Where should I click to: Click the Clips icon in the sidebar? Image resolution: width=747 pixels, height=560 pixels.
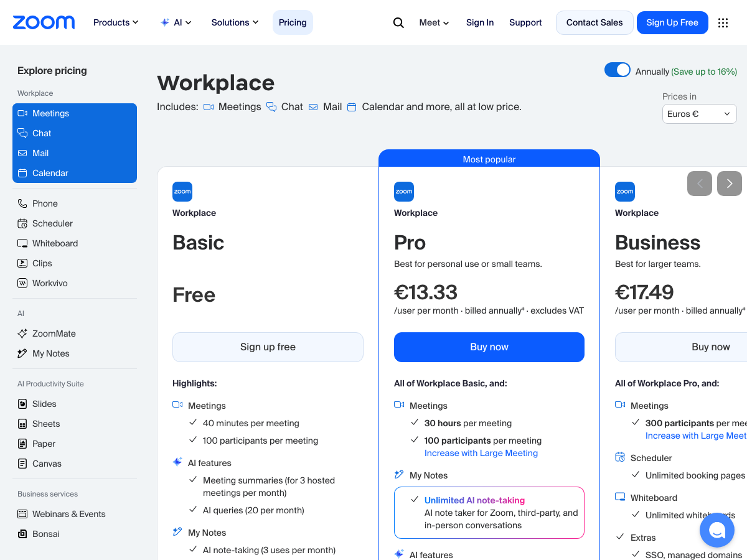tap(22, 263)
